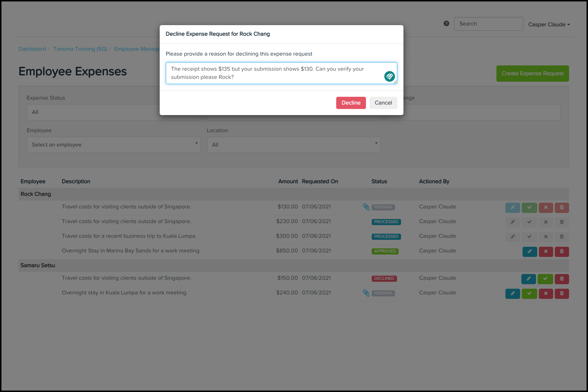This screenshot has height=392, width=588.
Task: Open the Casper Claude user menu
Action: (549, 24)
